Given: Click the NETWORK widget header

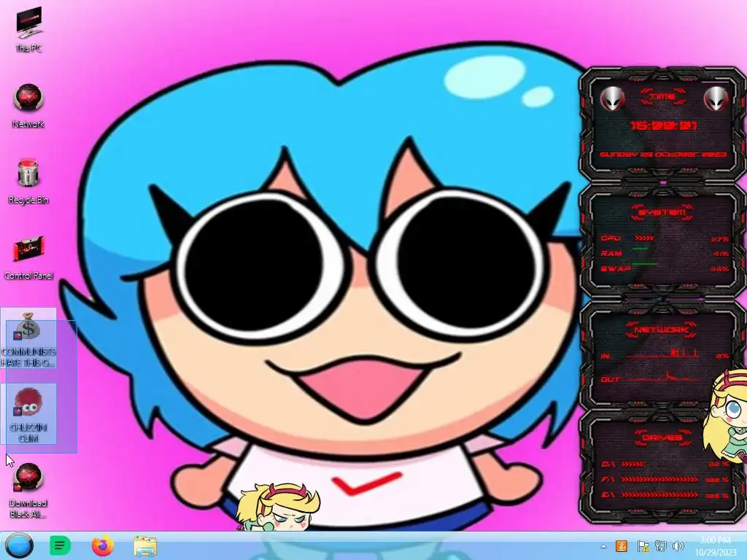Looking at the screenshot, I should click(x=662, y=330).
